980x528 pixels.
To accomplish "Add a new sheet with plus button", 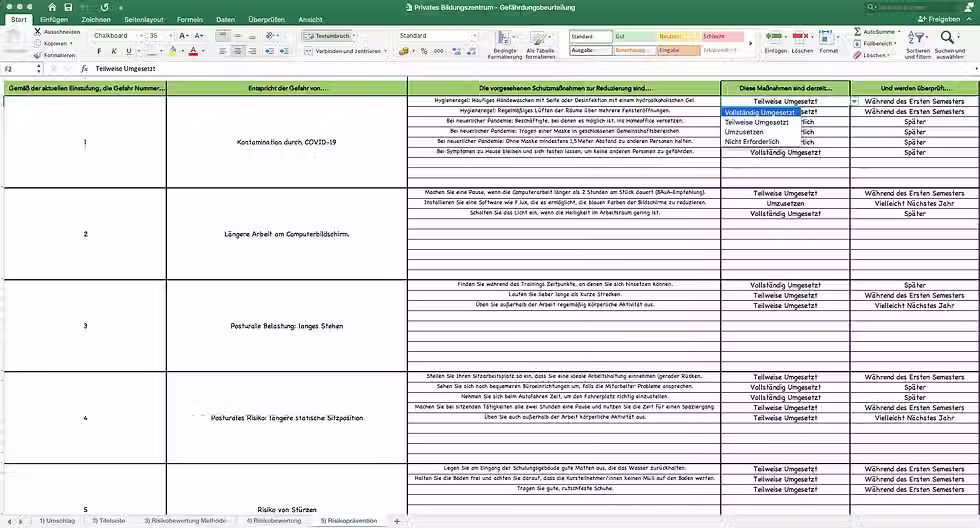I will 396,521.
